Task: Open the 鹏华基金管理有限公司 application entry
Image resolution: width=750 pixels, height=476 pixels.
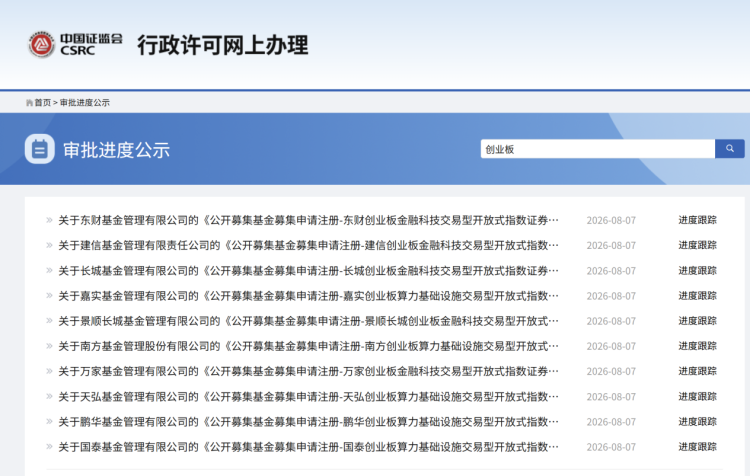Action: [308, 421]
